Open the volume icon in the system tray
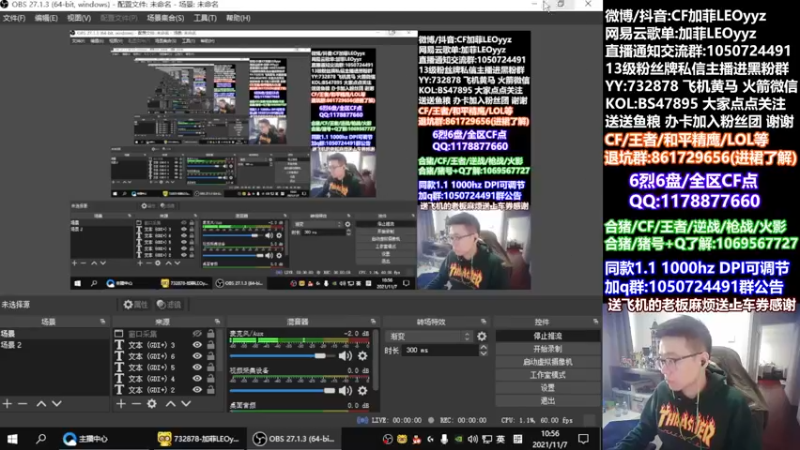800x450 pixels. [472, 439]
